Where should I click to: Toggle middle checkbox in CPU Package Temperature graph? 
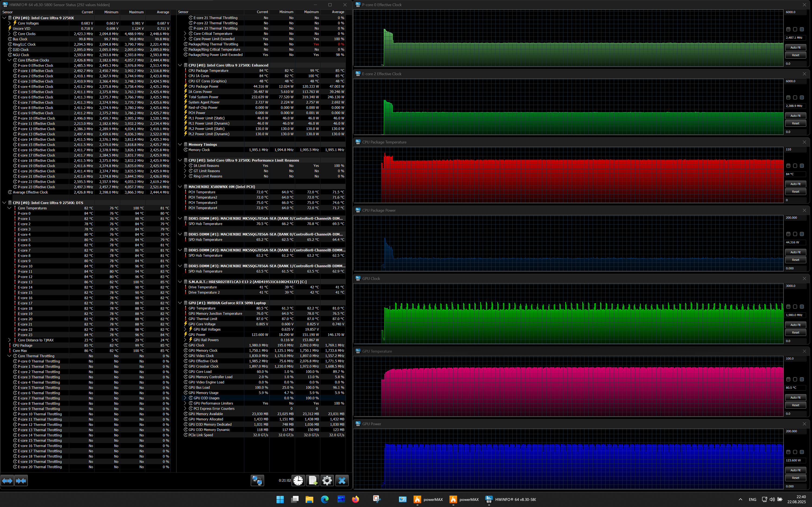[795, 166]
